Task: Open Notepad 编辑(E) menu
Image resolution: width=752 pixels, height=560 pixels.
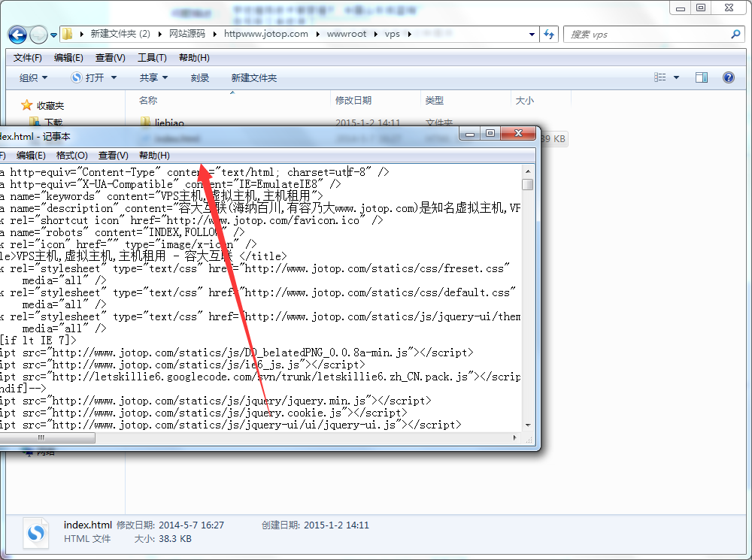Action: click(31, 156)
